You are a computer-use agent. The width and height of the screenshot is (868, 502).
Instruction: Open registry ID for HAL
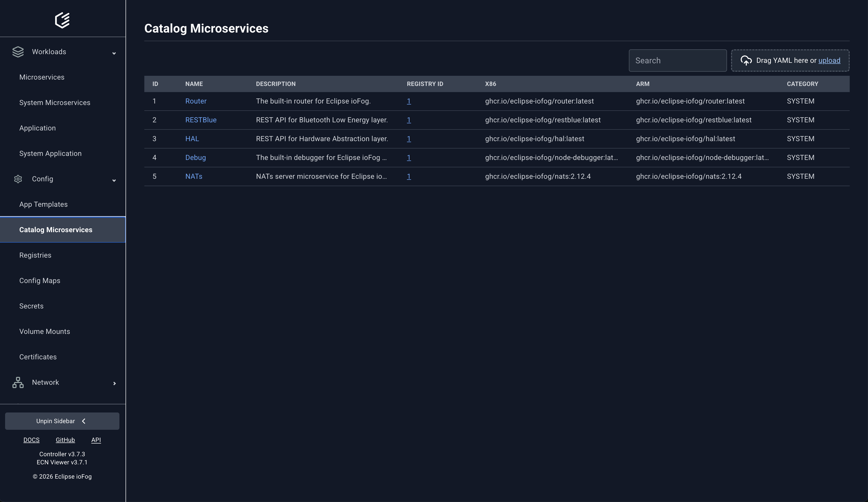click(409, 139)
